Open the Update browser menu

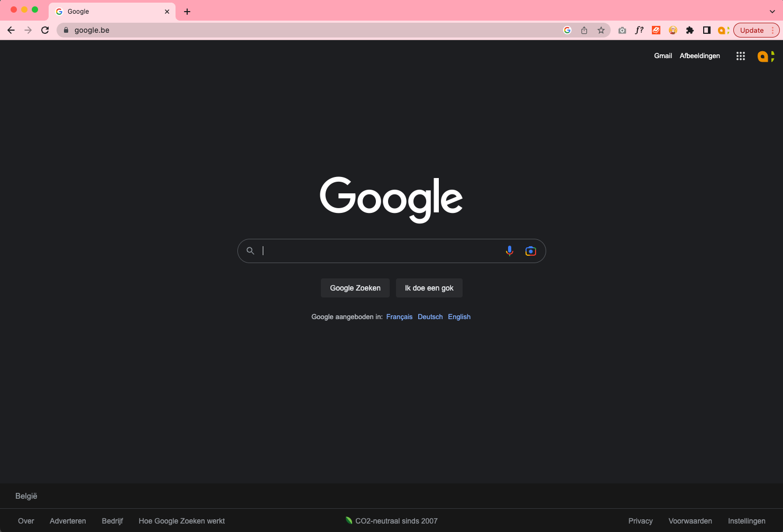(756, 30)
